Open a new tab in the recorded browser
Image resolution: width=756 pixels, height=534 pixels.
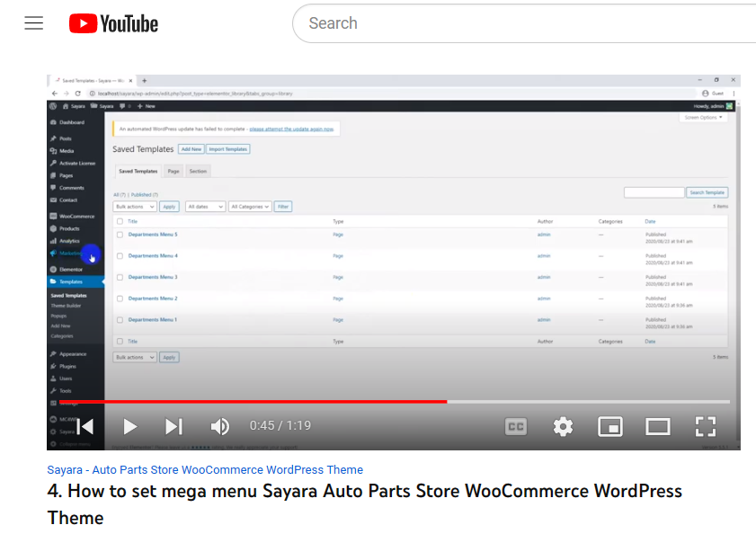(144, 81)
